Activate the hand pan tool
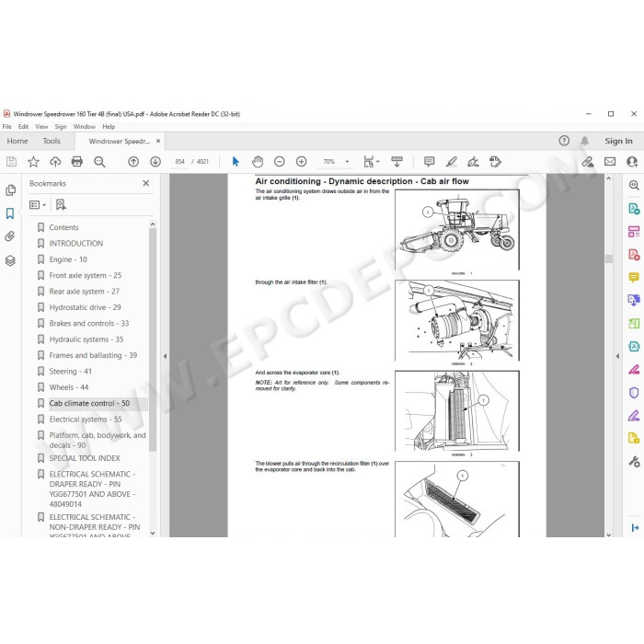 tap(258, 162)
